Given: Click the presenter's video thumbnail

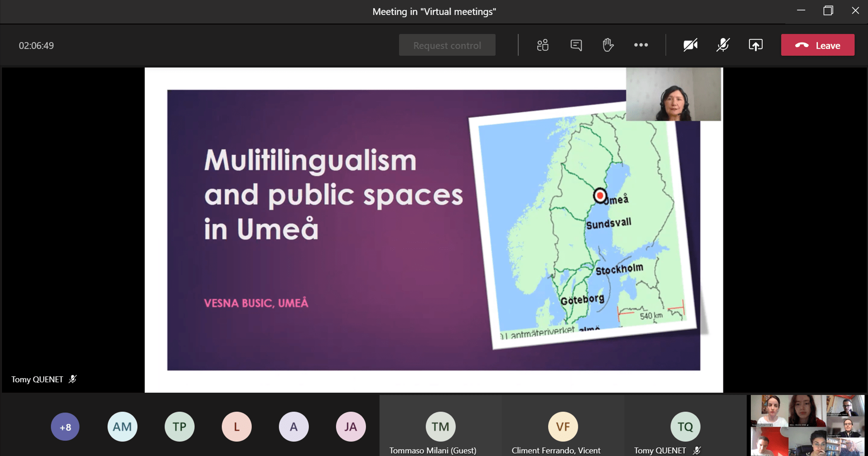Looking at the screenshot, I should coord(673,95).
